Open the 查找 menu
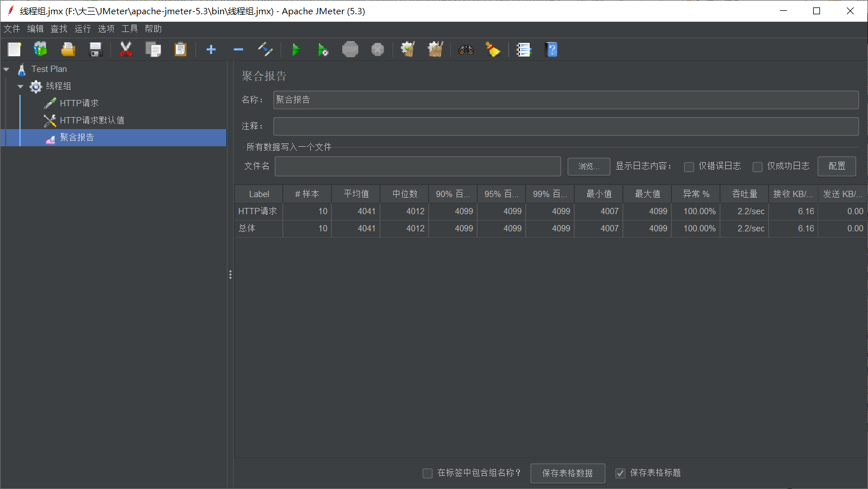Viewport: 868px width, 489px height. coord(59,29)
